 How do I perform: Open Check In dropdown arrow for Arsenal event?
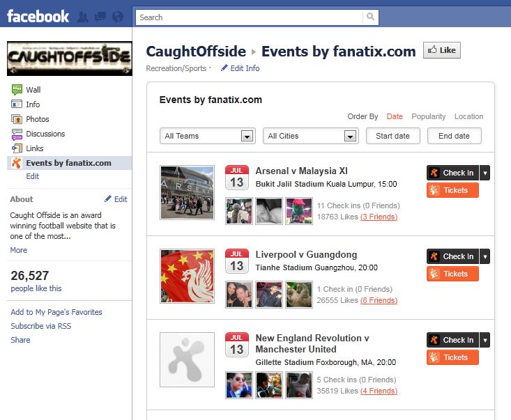click(485, 173)
